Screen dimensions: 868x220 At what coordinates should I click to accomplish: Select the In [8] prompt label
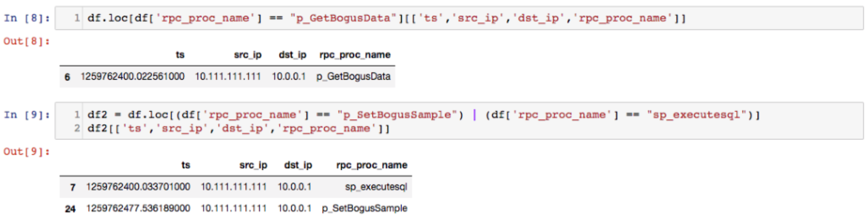coord(27,18)
